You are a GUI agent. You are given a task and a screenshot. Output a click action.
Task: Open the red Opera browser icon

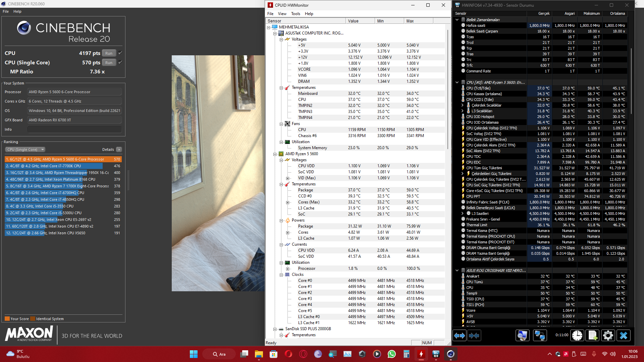click(x=288, y=354)
